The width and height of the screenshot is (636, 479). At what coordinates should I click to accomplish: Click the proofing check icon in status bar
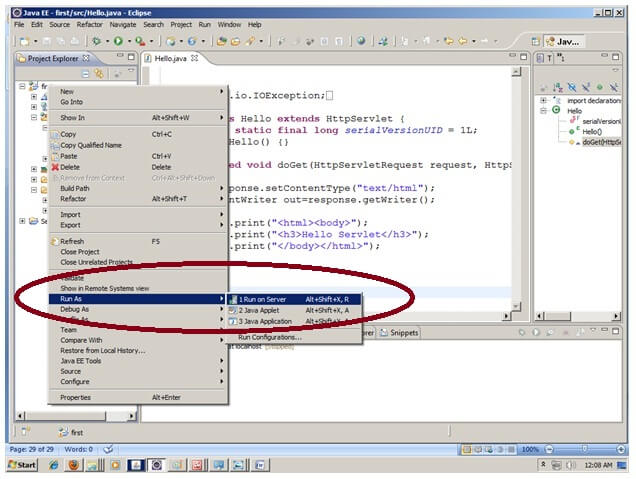[108, 449]
